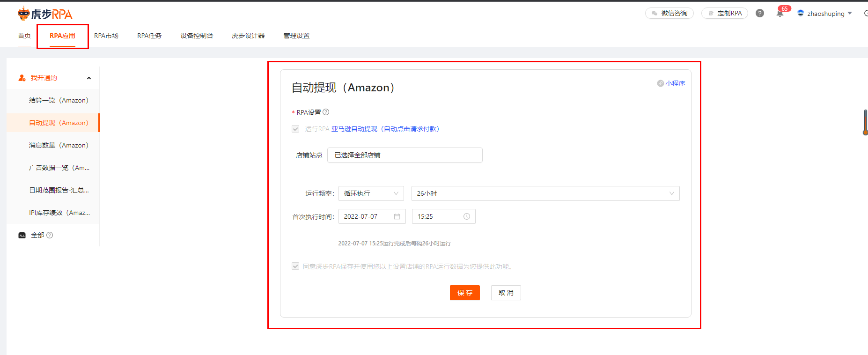Click the 定制RPA button
Viewport: 868px width, 355px height.
725,13
